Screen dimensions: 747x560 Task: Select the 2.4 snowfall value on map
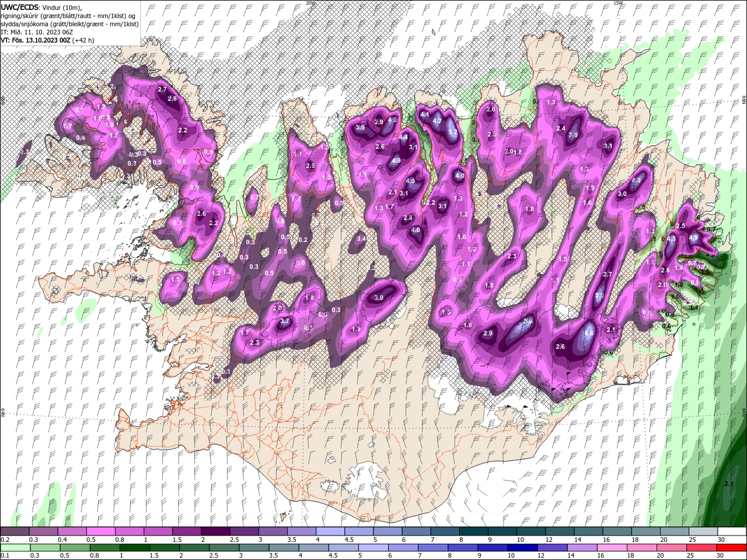pyautogui.click(x=561, y=128)
